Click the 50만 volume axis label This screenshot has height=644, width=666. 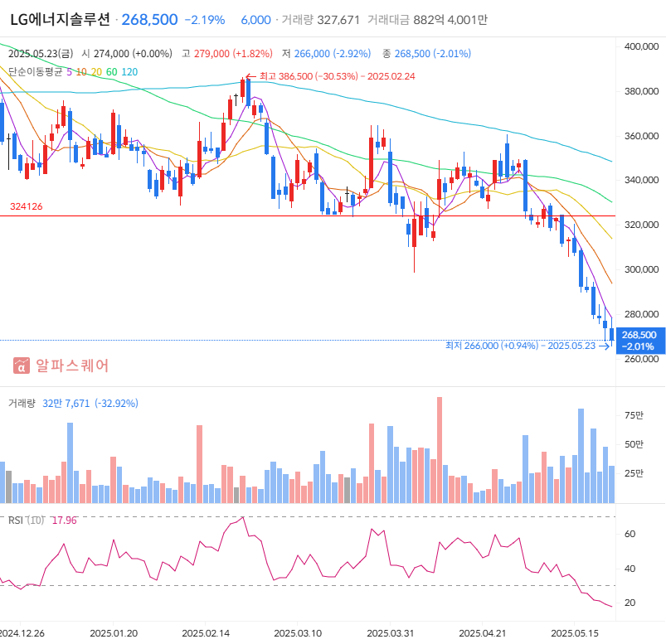634,444
